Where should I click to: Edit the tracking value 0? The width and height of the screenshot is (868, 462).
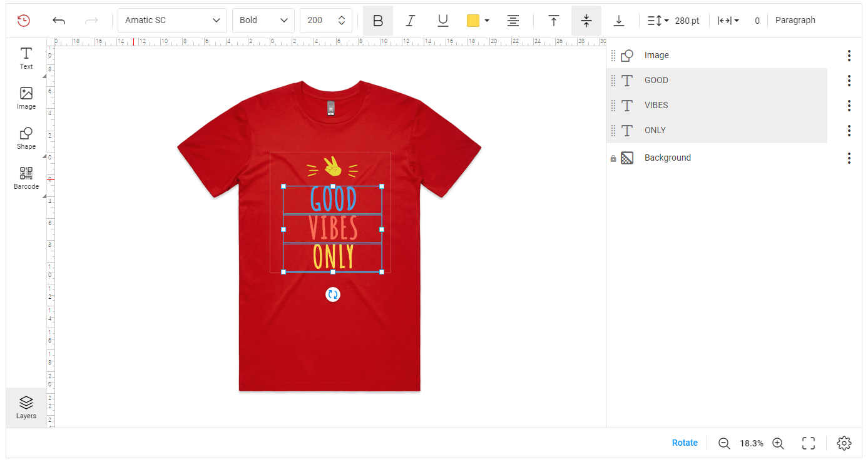pyautogui.click(x=757, y=21)
